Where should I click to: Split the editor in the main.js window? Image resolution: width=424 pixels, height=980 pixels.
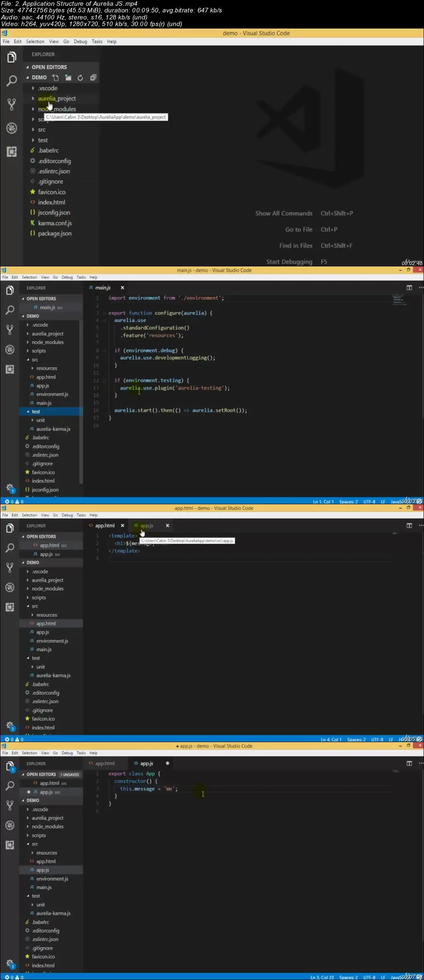[409, 288]
